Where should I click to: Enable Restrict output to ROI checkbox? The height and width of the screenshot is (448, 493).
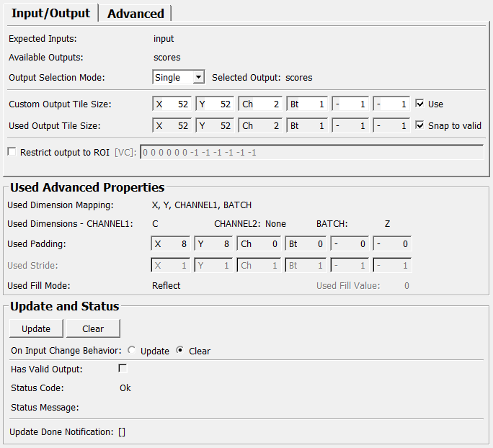coord(12,152)
